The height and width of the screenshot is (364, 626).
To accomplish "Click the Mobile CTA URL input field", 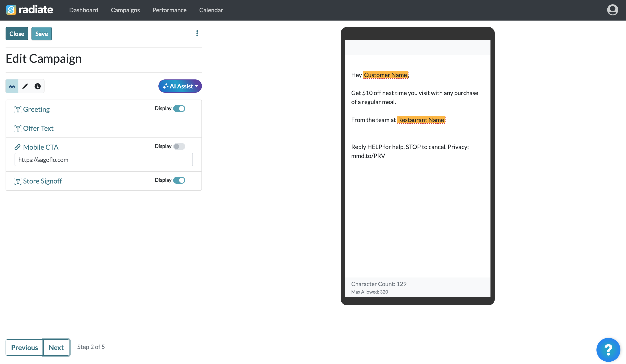I will pos(104,160).
